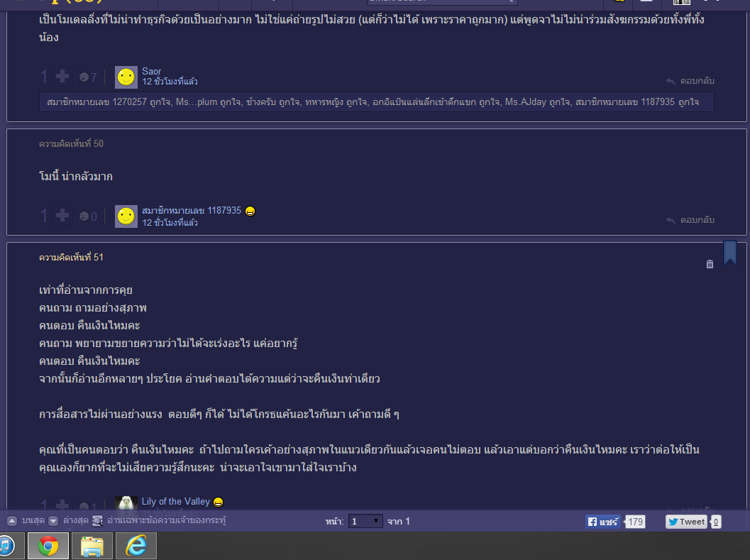The height and width of the screenshot is (560, 750).
Task: Click the smiley badge next to comment 50's author name
Action: (x=250, y=211)
